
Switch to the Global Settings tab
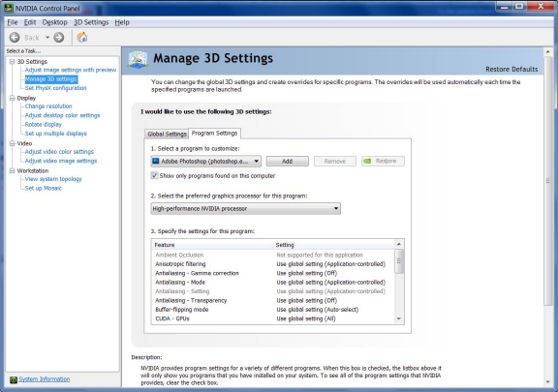167,134
